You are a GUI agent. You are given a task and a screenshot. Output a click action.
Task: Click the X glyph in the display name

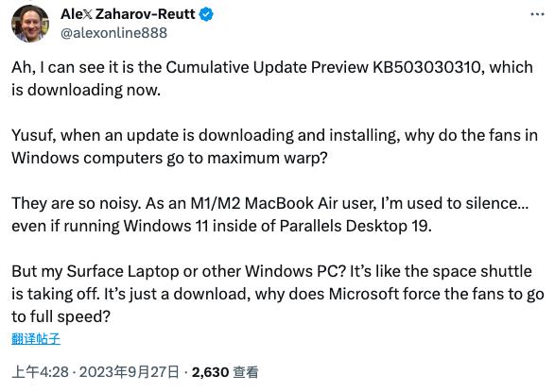coord(87,14)
